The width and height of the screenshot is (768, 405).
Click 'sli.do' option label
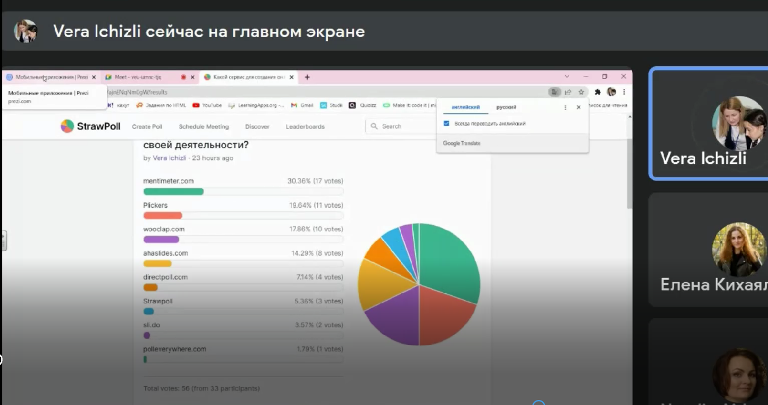(152, 325)
